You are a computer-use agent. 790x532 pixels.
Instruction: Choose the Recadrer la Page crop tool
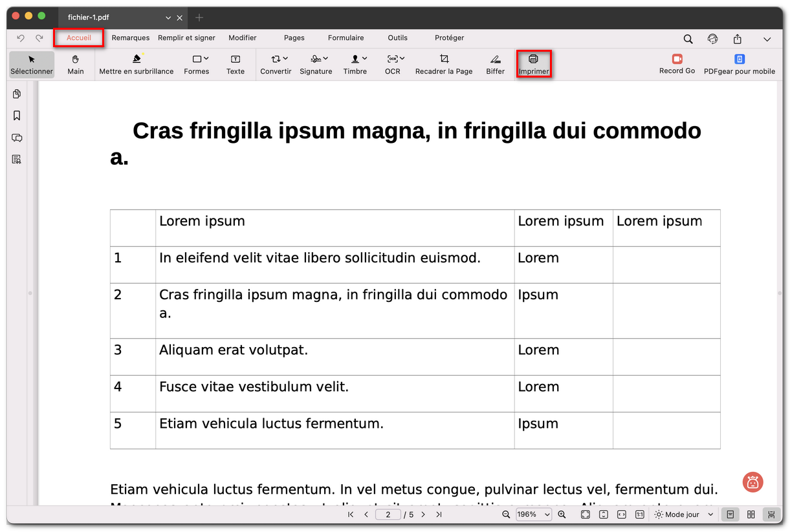tap(444, 64)
